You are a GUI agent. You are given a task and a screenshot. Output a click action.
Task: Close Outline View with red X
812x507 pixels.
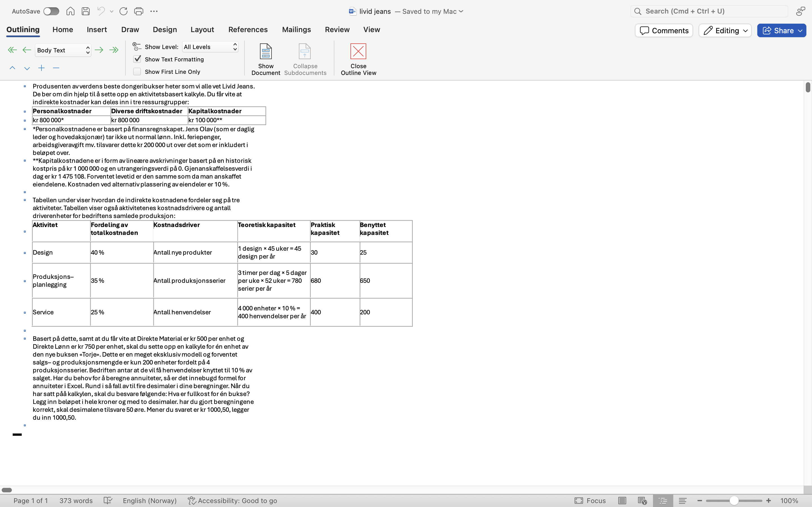358,52
